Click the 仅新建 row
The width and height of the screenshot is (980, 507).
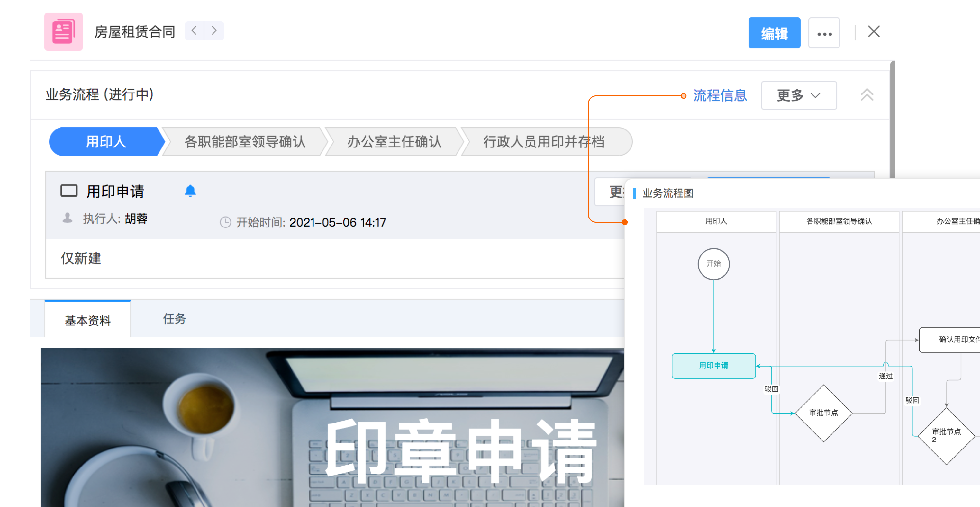335,258
